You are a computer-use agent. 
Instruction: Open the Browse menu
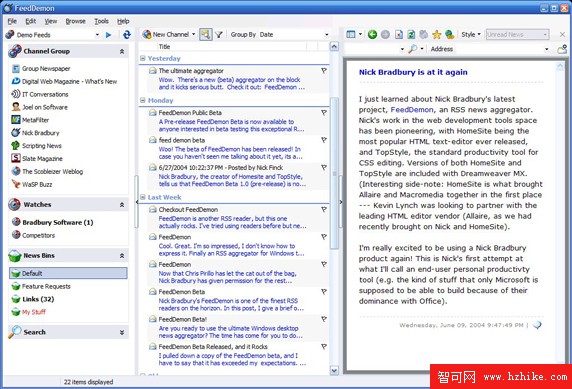76,21
